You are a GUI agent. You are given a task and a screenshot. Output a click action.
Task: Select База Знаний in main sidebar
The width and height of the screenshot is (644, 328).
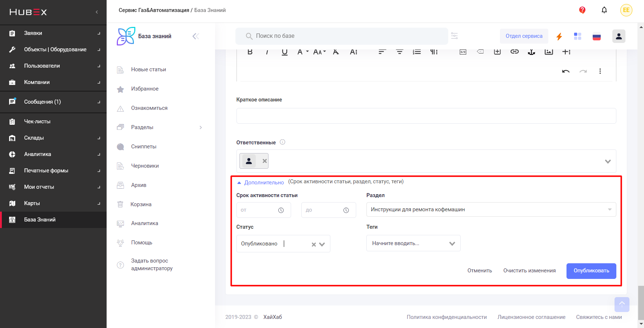53,220
